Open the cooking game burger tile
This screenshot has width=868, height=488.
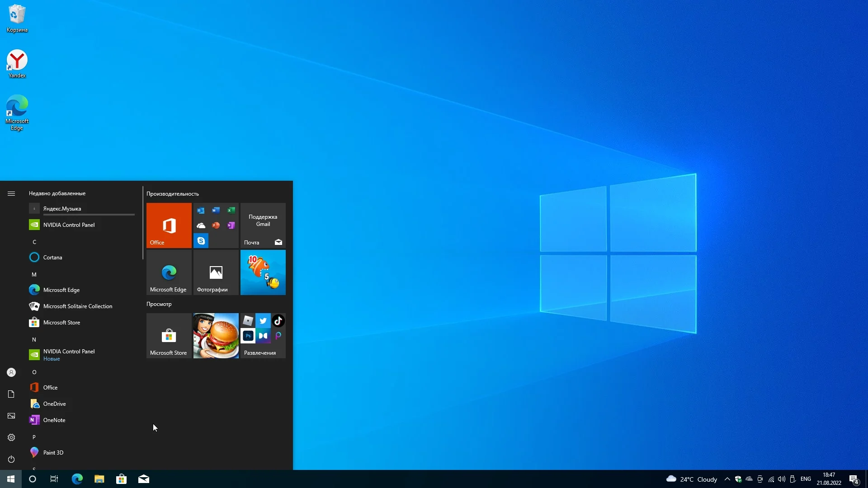tap(216, 336)
